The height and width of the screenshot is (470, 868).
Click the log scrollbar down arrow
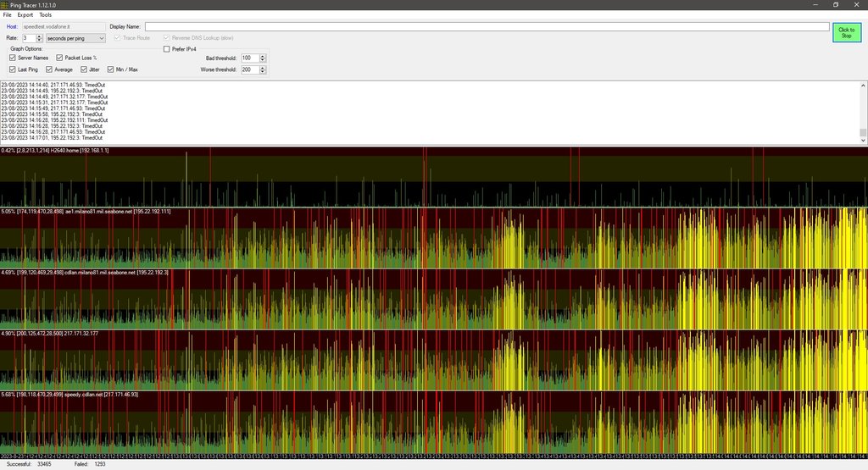[x=862, y=141]
